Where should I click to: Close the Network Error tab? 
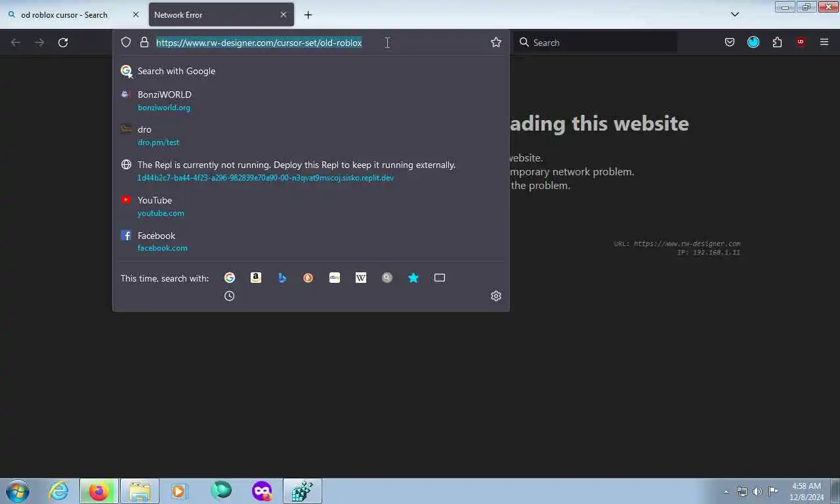(283, 14)
